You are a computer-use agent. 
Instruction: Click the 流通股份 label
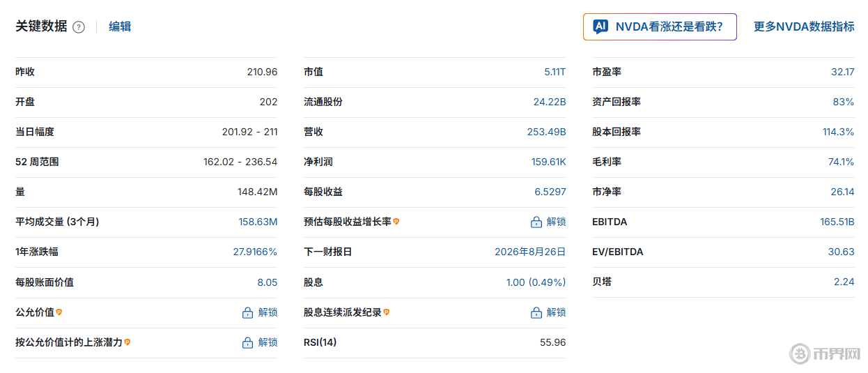pos(323,102)
